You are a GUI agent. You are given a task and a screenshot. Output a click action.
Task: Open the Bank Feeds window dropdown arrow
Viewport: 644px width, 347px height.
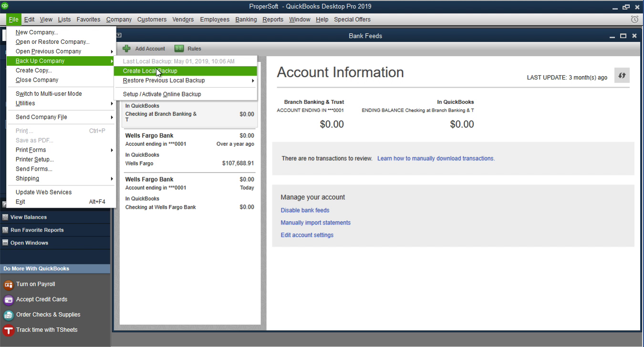click(119, 35)
